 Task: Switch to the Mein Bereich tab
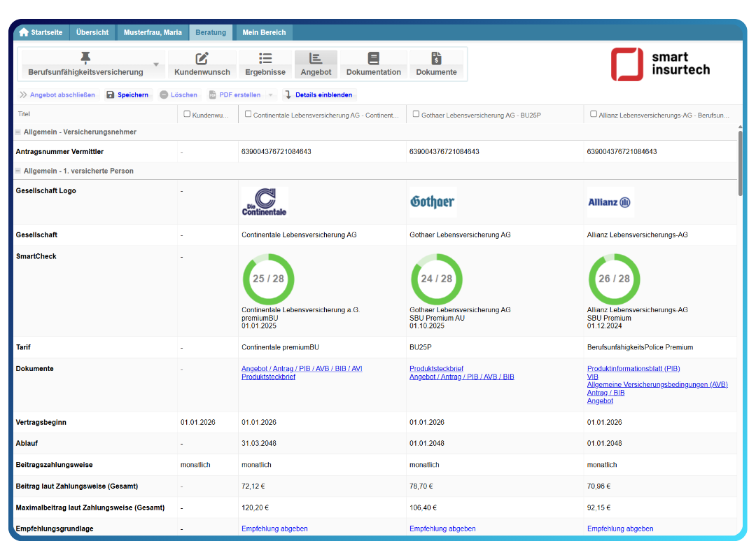[x=263, y=32]
